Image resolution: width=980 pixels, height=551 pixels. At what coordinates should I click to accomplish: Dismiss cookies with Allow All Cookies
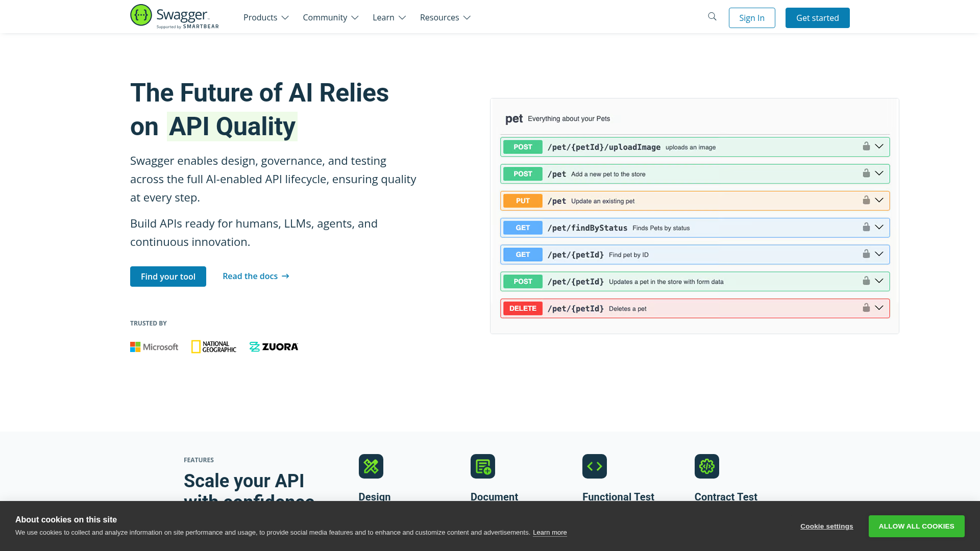[916, 526]
